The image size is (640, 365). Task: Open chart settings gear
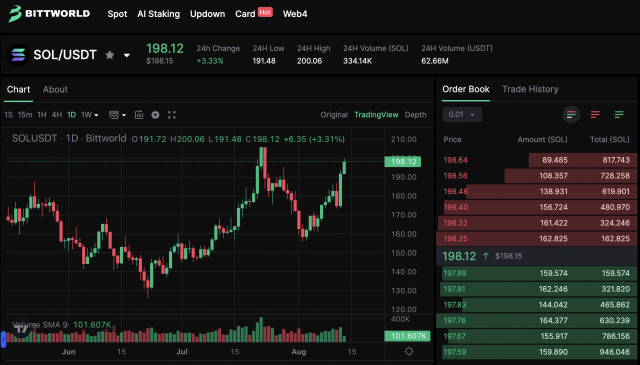(x=155, y=115)
